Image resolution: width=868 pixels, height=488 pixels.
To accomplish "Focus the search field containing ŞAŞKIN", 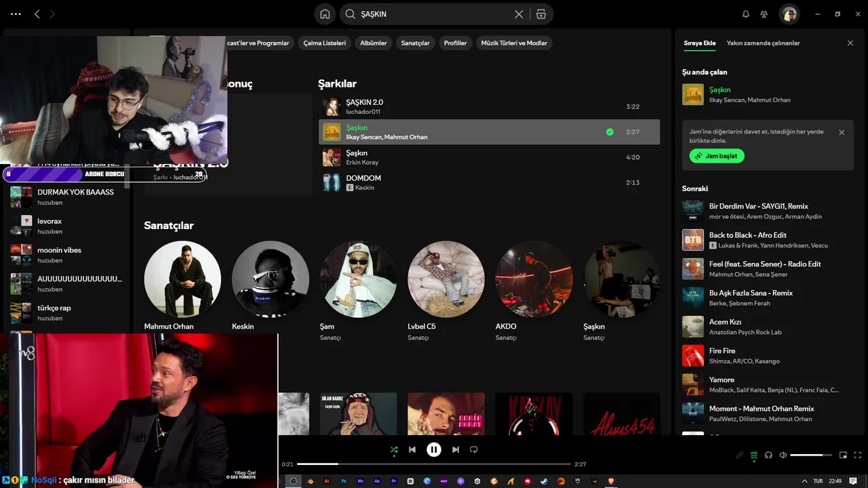I will click(434, 14).
